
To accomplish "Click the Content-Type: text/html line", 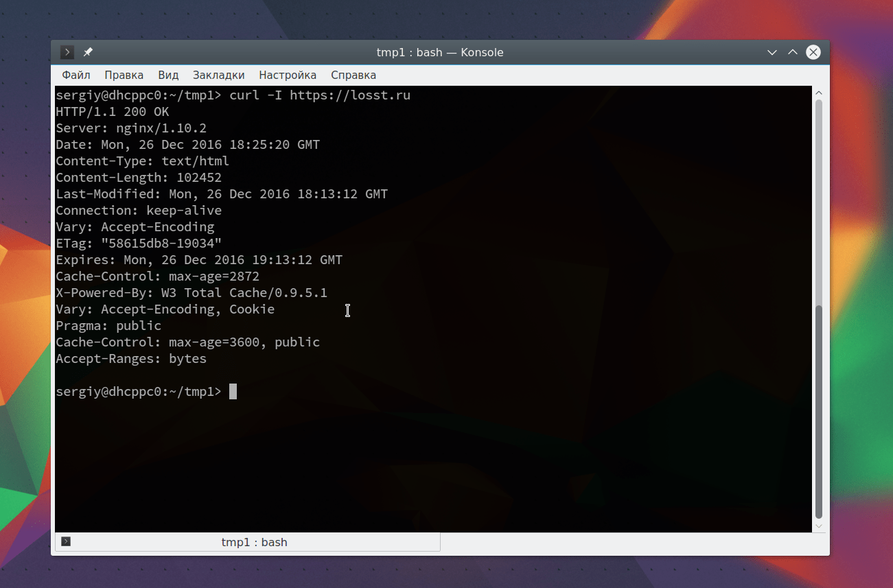I will point(143,161).
